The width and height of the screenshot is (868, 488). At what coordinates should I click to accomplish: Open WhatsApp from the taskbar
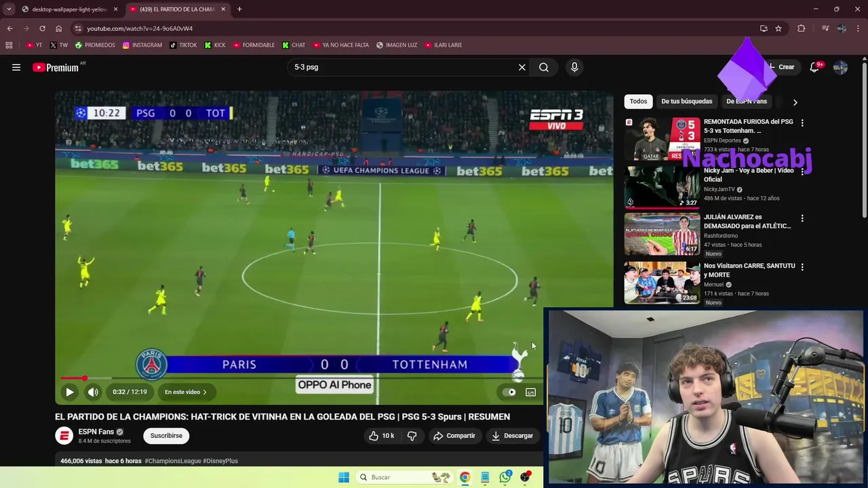tap(505, 477)
